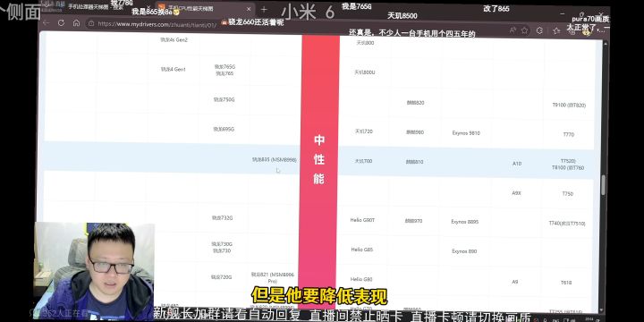The height and width of the screenshot is (322, 644).
Task: Click the A9 cell
Action: (x=515, y=282)
